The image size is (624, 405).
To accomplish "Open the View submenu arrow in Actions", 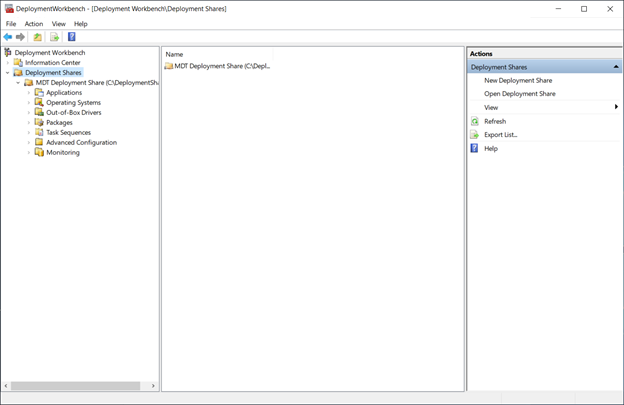I will [616, 107].
